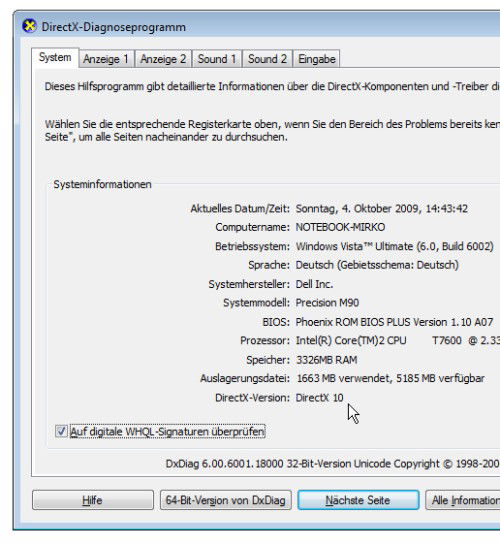Open the Sound 1 tab
The height and width of the screenshot is (545, 500).
[x=217, y=59]
